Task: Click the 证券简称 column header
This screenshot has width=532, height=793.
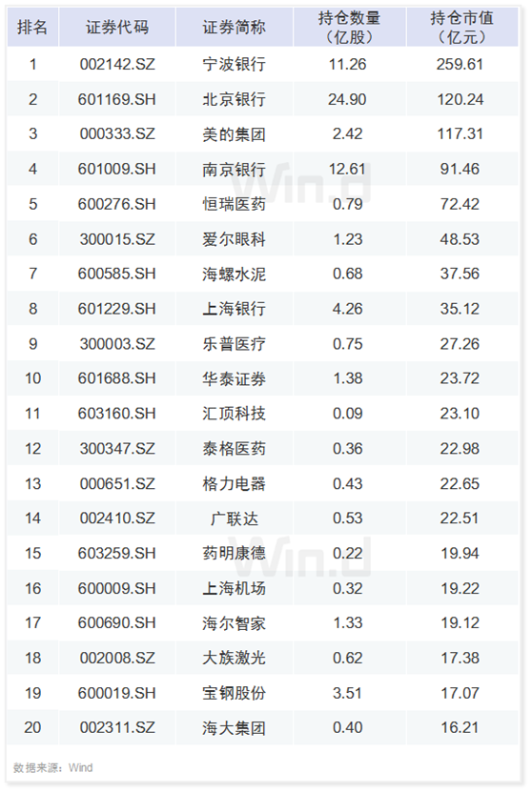Action: click(x=235, y=28)
